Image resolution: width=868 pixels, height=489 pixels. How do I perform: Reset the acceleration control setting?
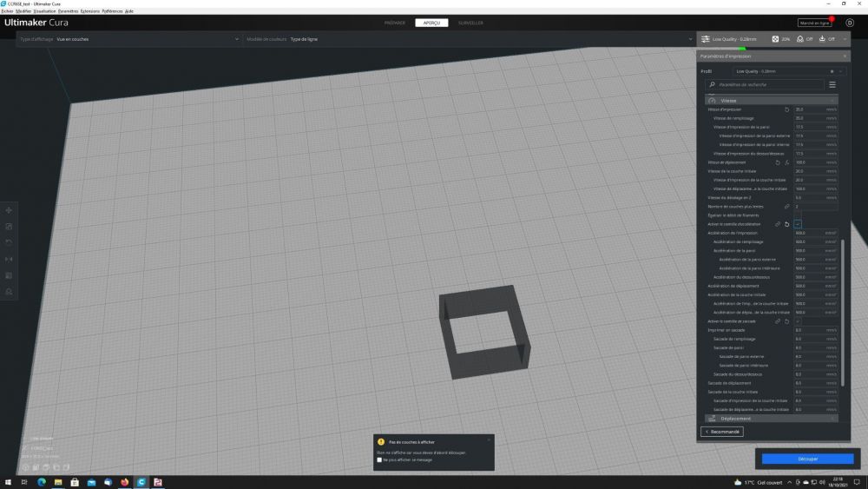(x=786, y=224)
